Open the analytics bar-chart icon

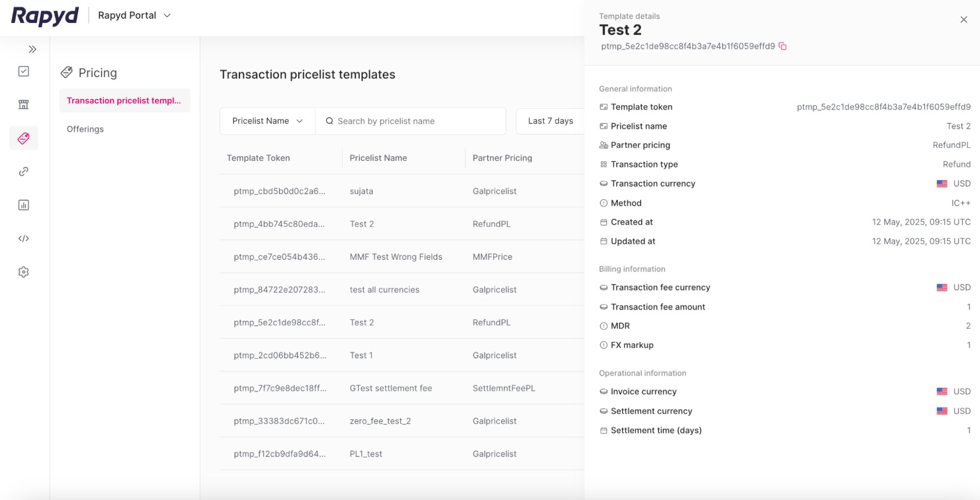[x=23, y=205]
